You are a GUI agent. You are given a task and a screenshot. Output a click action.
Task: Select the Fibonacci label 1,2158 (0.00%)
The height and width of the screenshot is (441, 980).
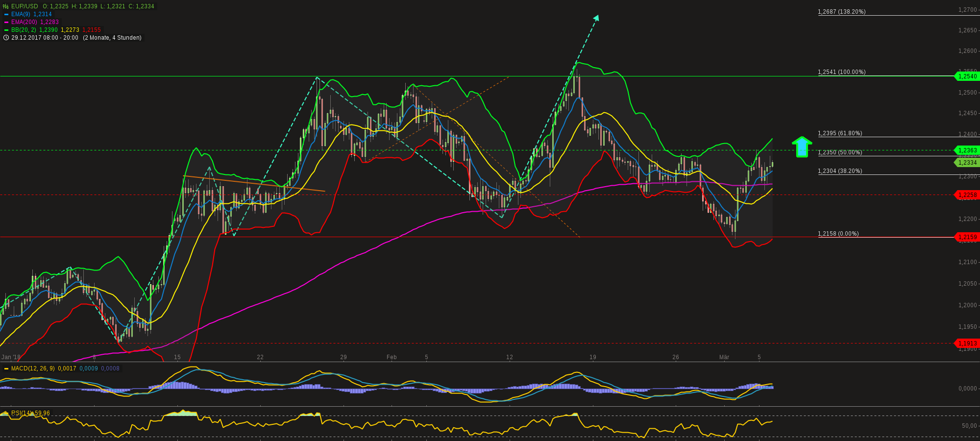(x=838, y=234)
